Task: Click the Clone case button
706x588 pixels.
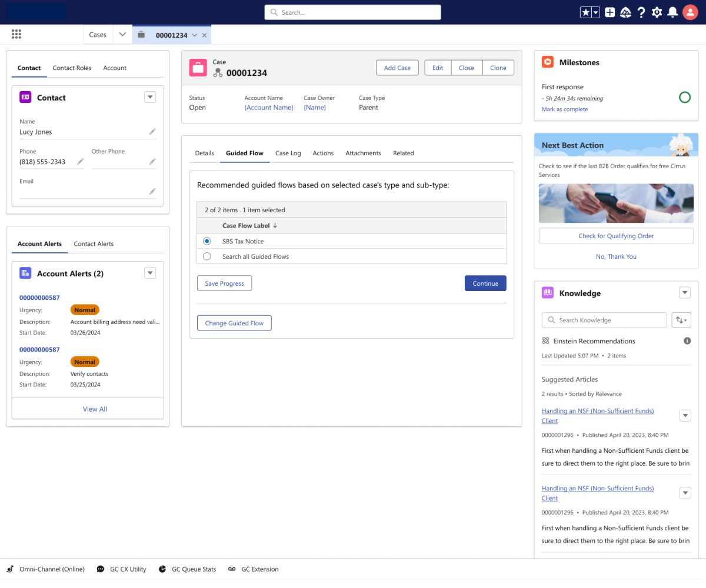Action: point(498,68)
